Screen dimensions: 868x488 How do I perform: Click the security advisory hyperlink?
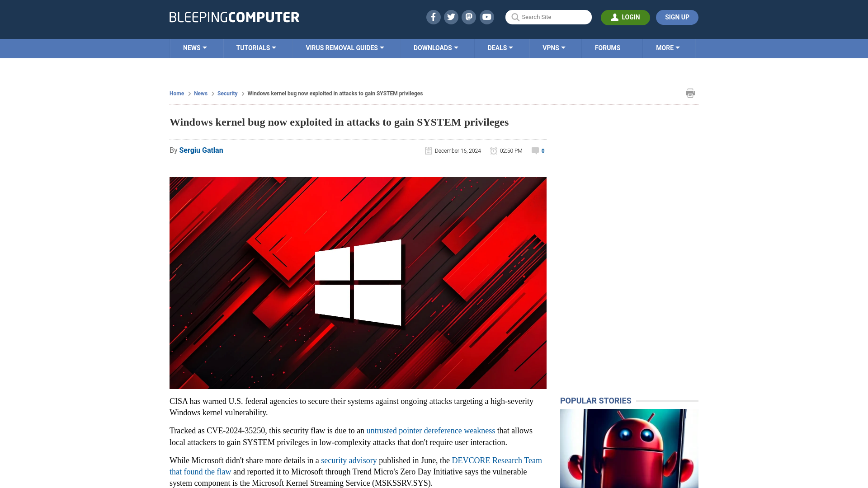349,460
